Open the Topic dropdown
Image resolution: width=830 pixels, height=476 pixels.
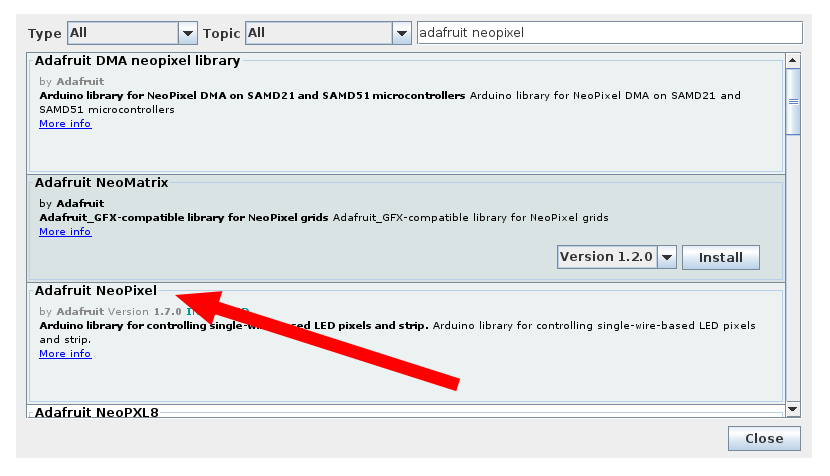(x=328, y=33)
